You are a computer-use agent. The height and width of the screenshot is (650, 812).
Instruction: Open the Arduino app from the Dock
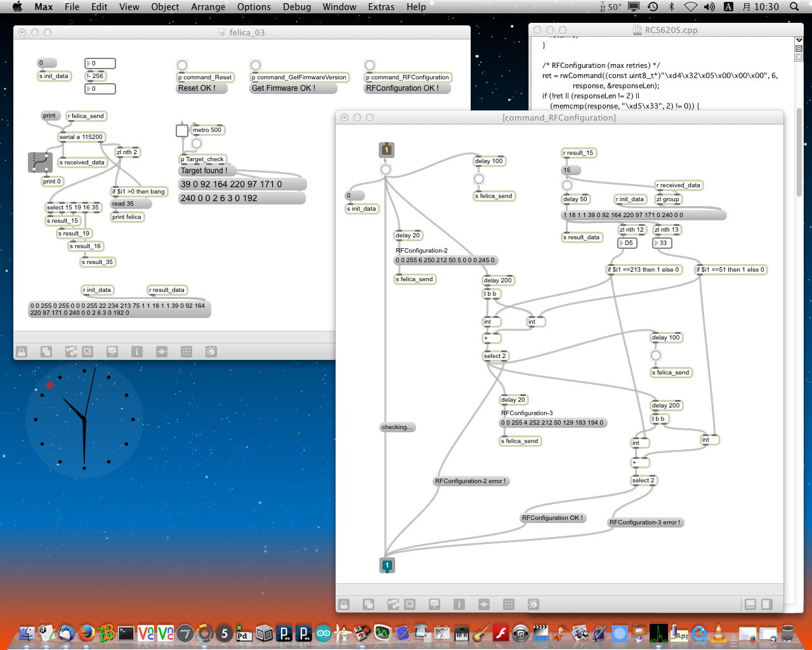tap(323, 633)
